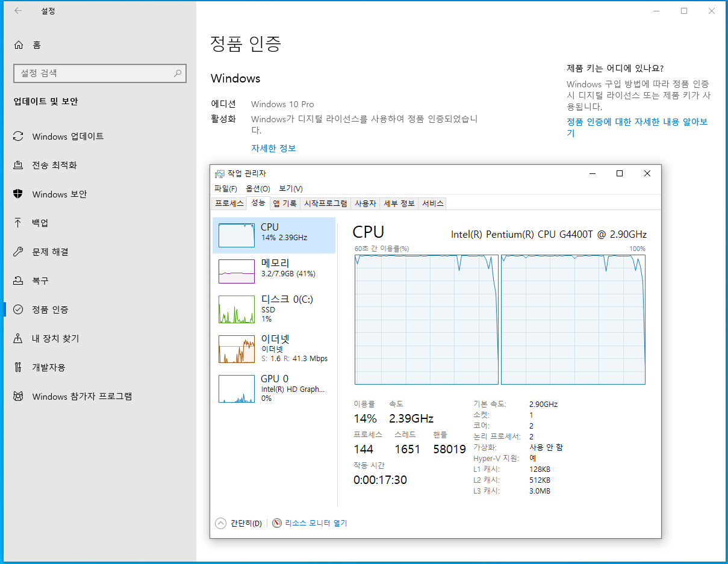Switch to the 프로세스 tab
Image resolution: width=728 pixels, height=564 pixels.
pyautogui.click(x=229, y=203)
